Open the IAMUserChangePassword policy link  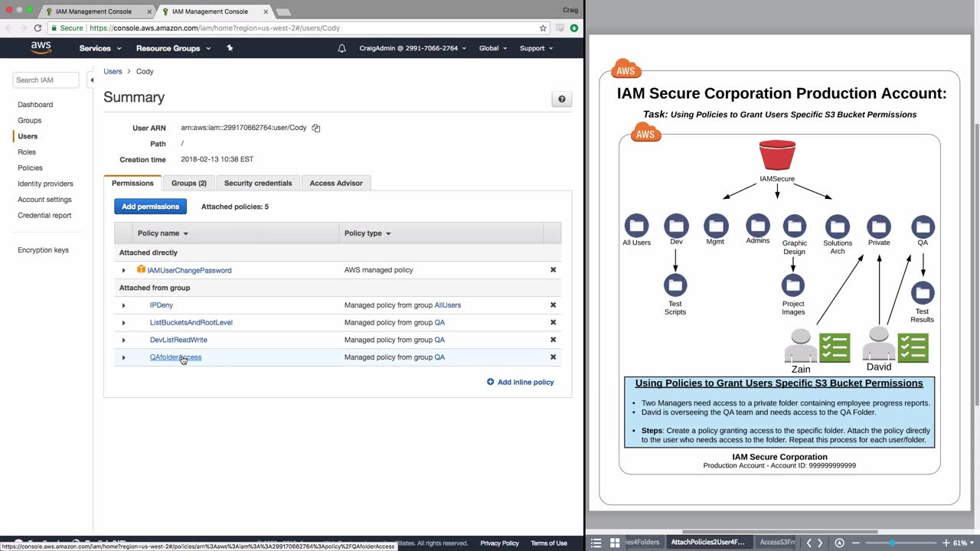pyautogui.click(x=189, y=270)
